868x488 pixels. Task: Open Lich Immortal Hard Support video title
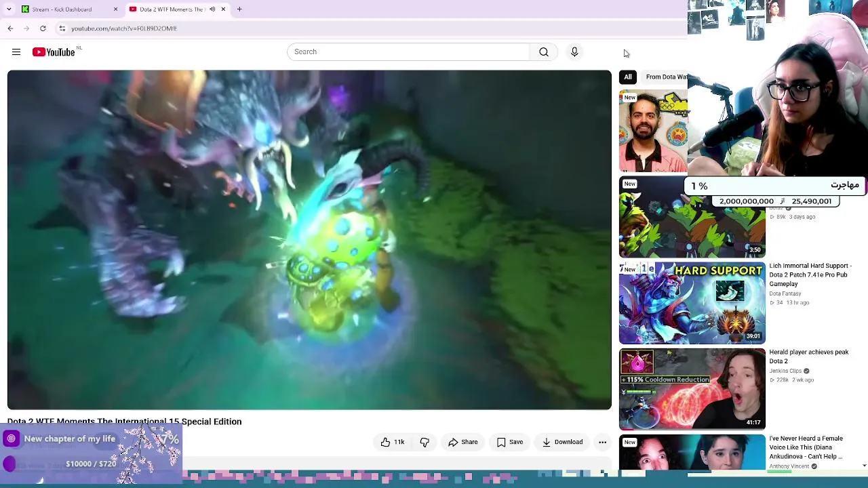coord(810,275)
